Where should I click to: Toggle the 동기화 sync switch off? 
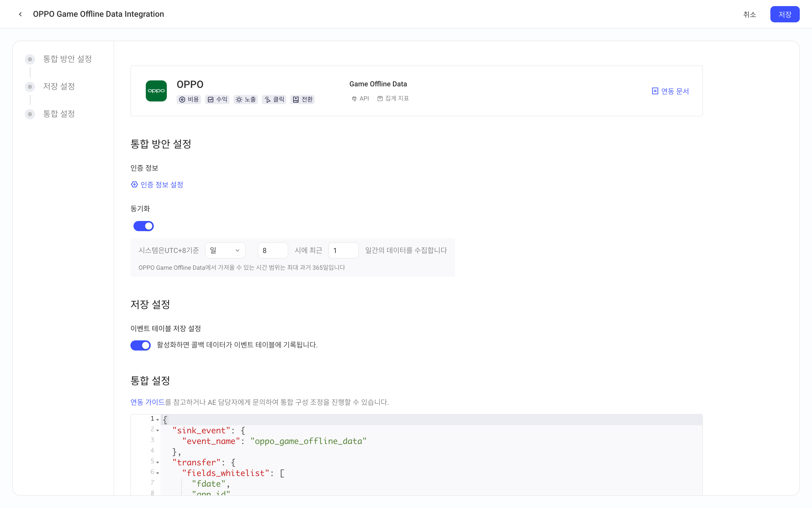144,226
